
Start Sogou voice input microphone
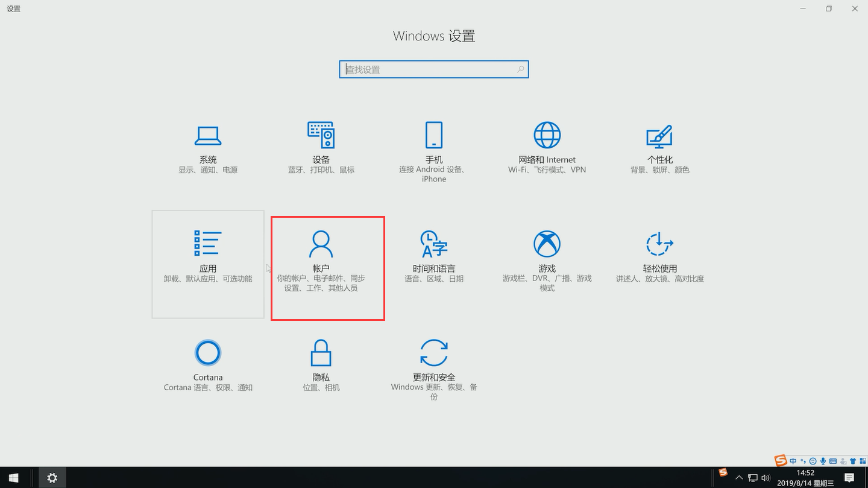coord(823,461)
